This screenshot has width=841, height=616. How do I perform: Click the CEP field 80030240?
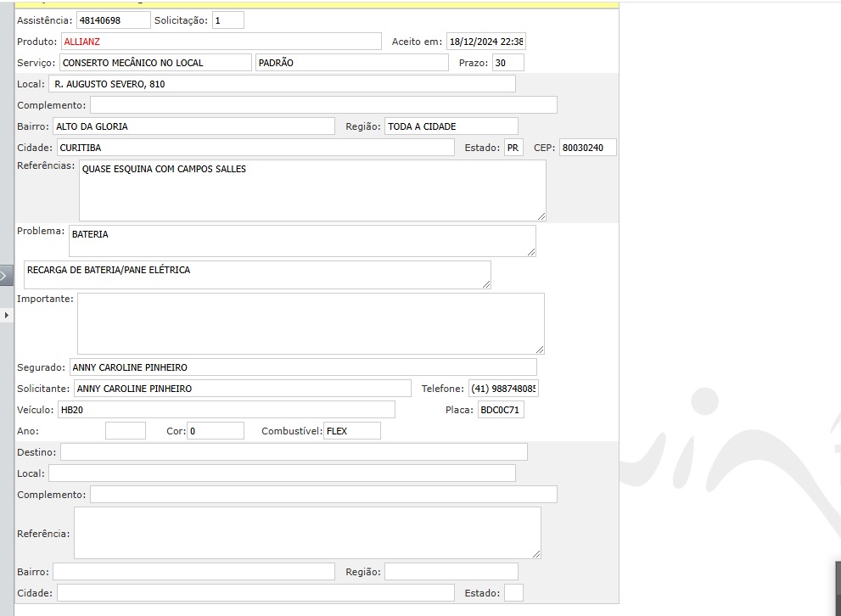click(587, 148)
